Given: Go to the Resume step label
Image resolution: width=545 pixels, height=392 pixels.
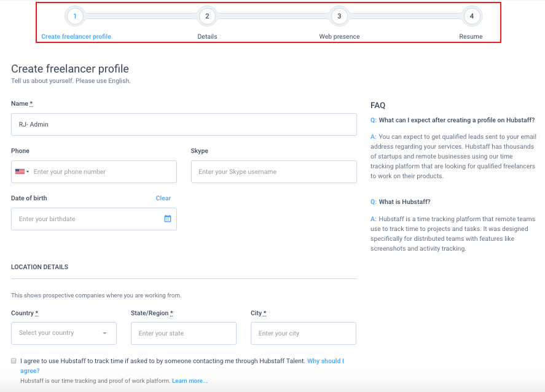Looking at the screenshot, I should tap(471, 36).
